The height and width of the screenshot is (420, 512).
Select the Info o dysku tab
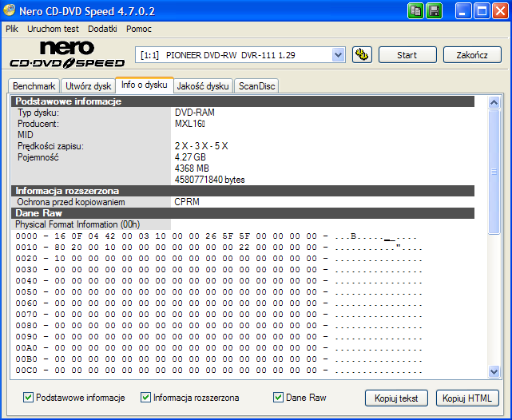145,85
